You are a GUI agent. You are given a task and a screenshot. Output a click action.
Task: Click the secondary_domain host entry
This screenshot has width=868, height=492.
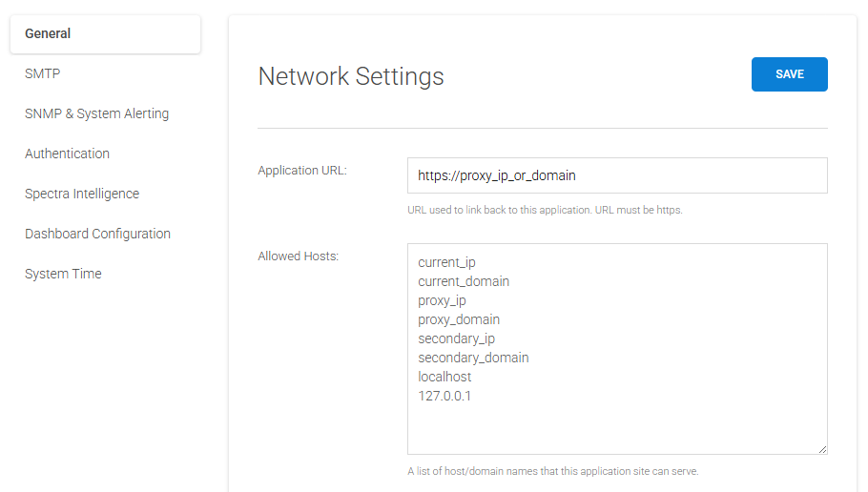pyautogui.click(x=473, y=358)
